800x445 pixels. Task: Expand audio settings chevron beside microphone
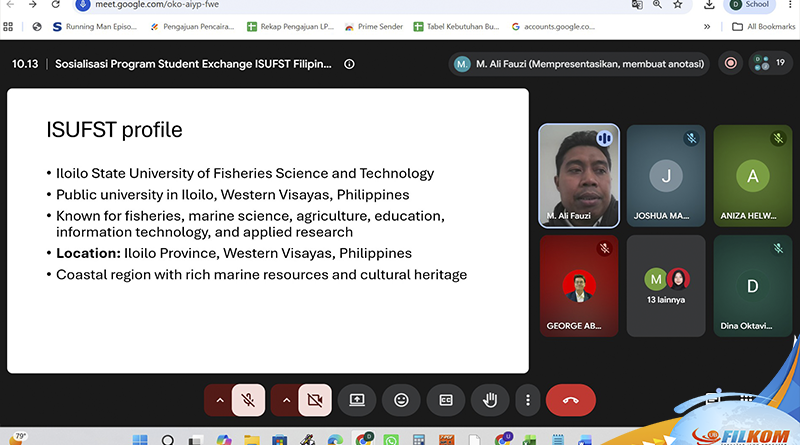220,400
